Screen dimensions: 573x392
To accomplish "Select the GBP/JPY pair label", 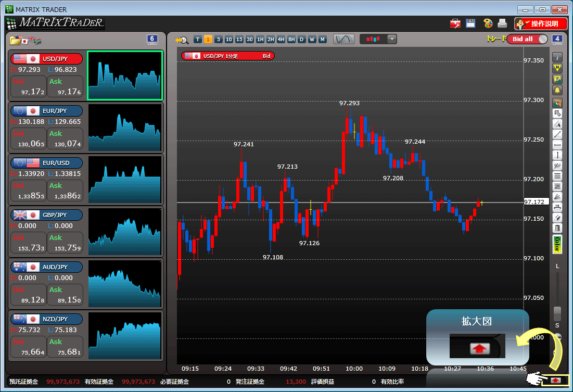I will [46, 215].
